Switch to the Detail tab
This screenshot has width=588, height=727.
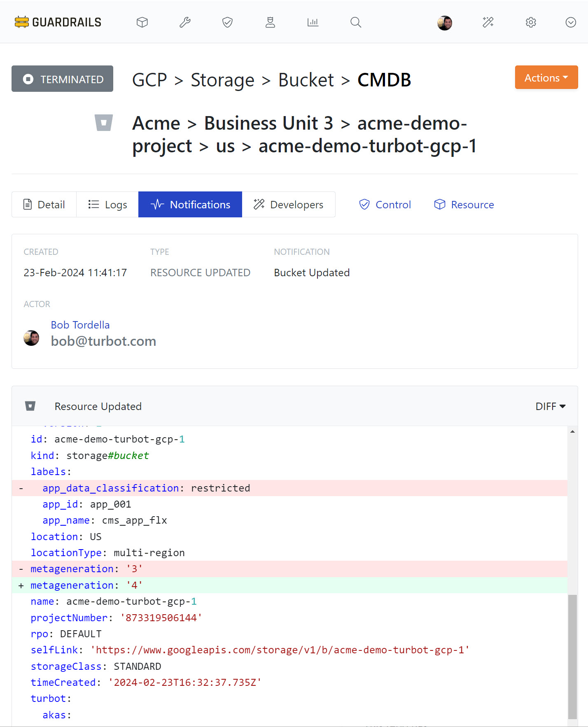[44, 205]
